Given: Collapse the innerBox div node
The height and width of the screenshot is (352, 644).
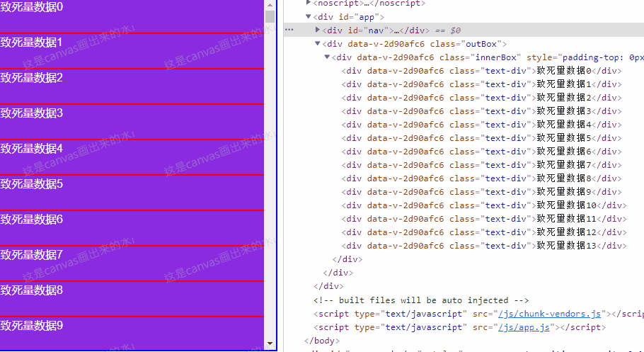Looking at the screenshot, I should [x=327, y=57].
